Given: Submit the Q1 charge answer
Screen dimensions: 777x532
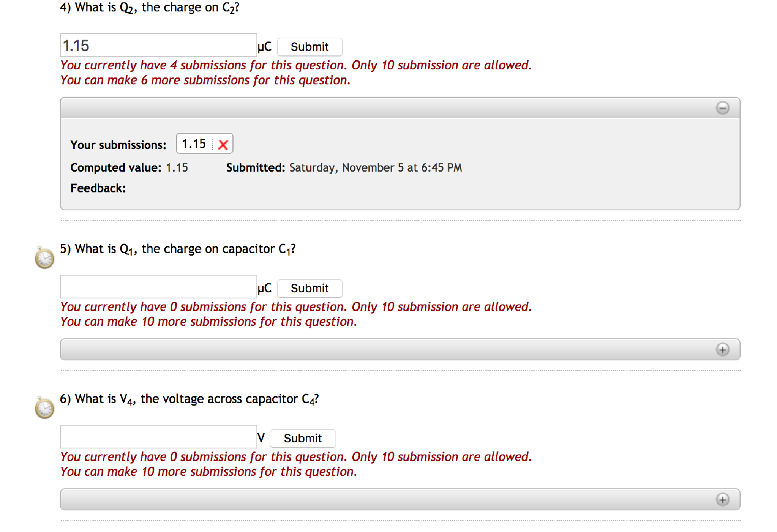Looking at the screenshot, I should point(310,288).
